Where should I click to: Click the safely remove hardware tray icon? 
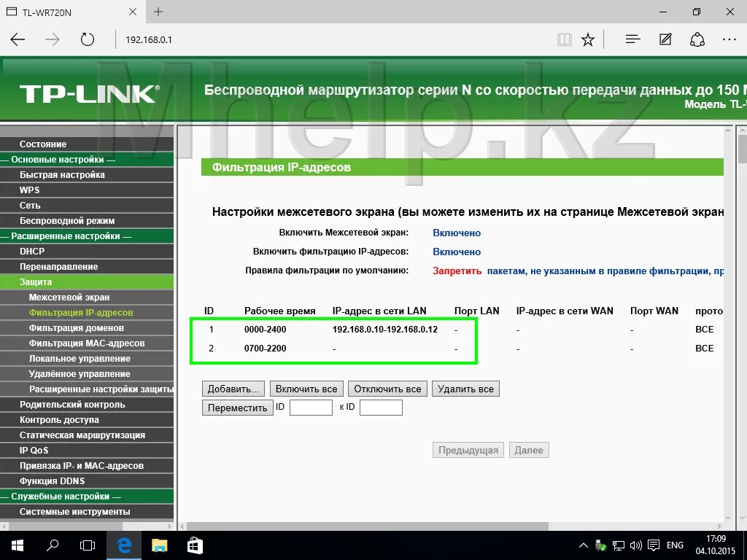pos(600,545)
